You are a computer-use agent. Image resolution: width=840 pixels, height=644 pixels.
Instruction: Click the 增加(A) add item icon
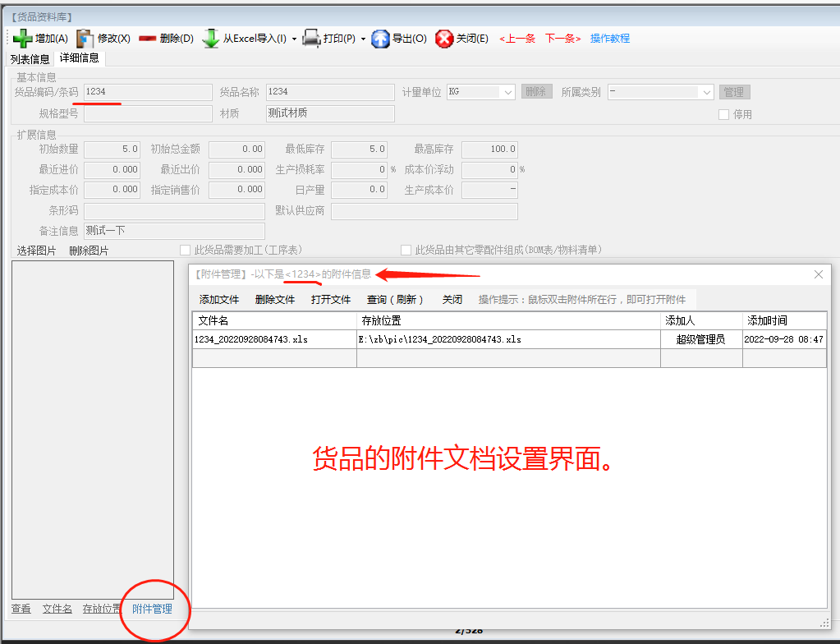pos(23,38)
